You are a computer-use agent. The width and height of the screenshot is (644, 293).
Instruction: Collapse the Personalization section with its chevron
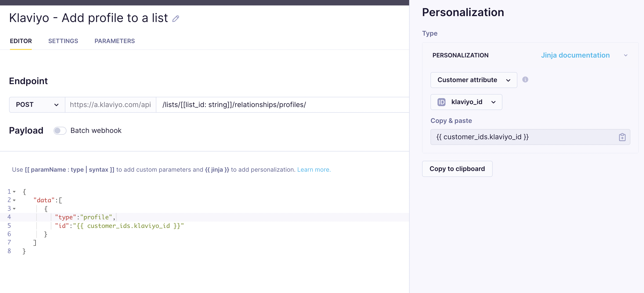point(625,55)
